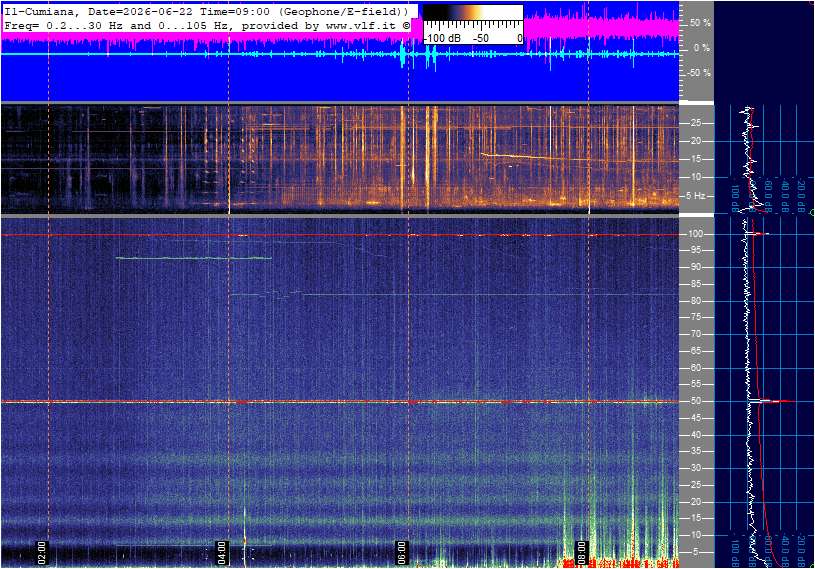Screen dimensions: 815x569
Task: Click the 30 label on lower frequency axis
Action: pyautogui.click(x=695, y=468)
